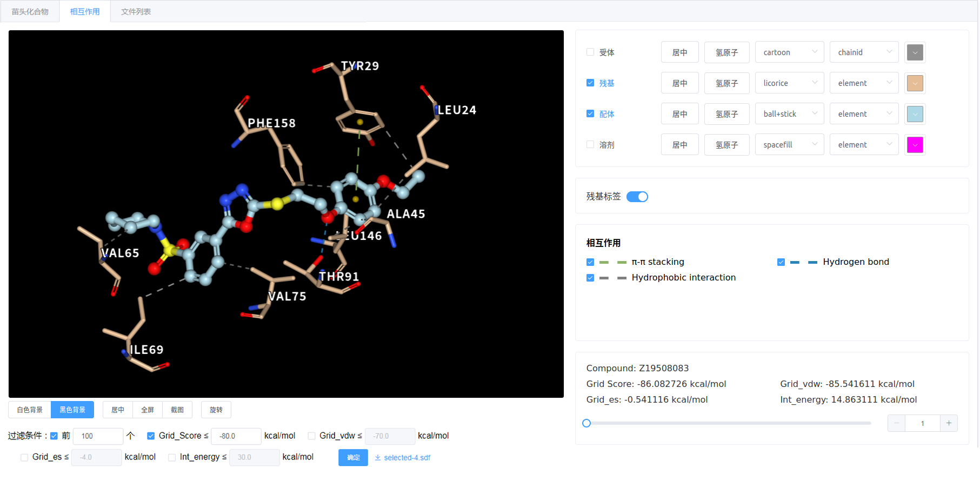Open receptor cartoon representation dropdown

point(789,52)
